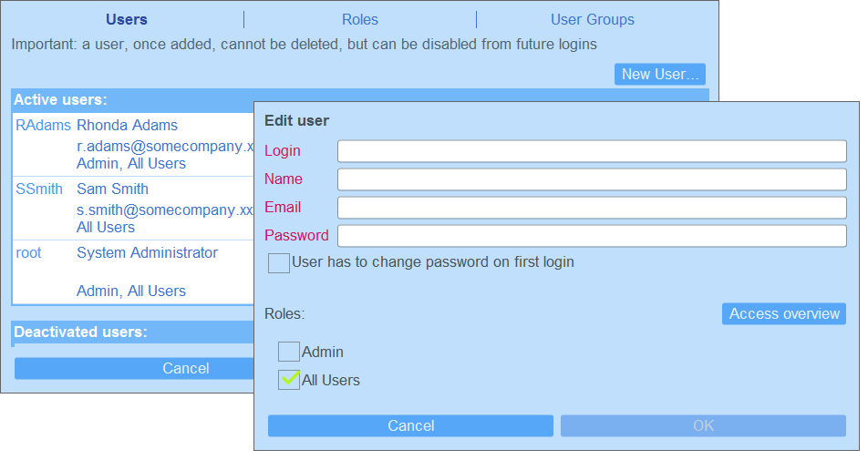Open the Access overview
The width and height of the screenshot is (868, 460).
783,314
